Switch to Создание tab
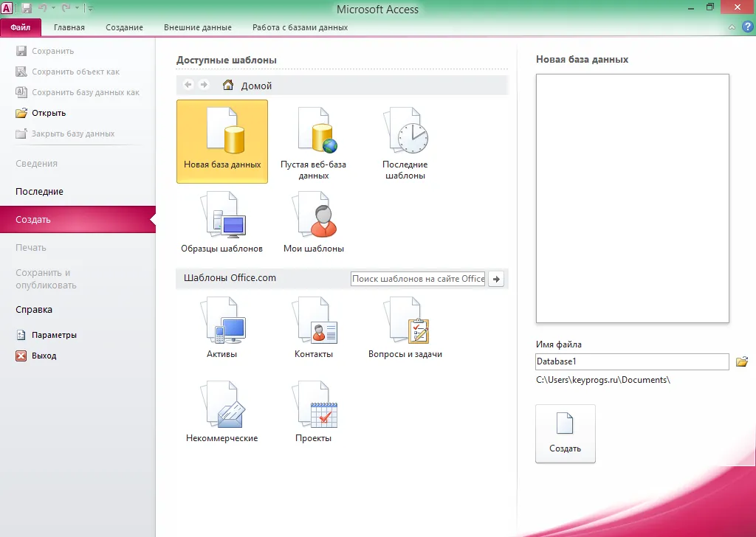756x537 pixels. coord(124,27)
